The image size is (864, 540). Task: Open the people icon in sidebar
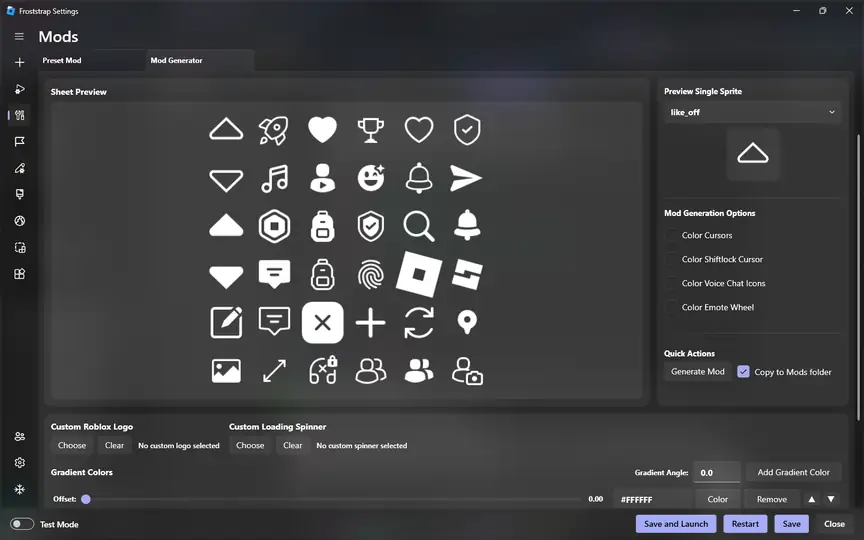(x=19, y=436)
